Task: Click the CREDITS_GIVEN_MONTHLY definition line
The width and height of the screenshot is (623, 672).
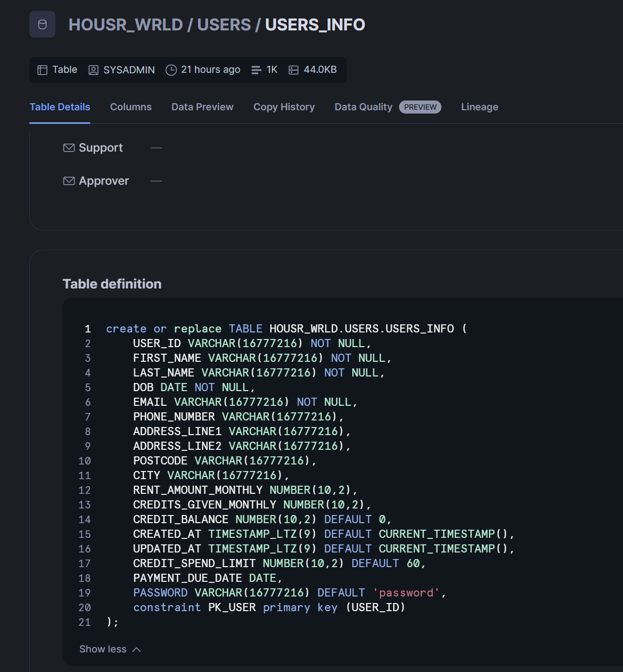Action: pos(252,505)
